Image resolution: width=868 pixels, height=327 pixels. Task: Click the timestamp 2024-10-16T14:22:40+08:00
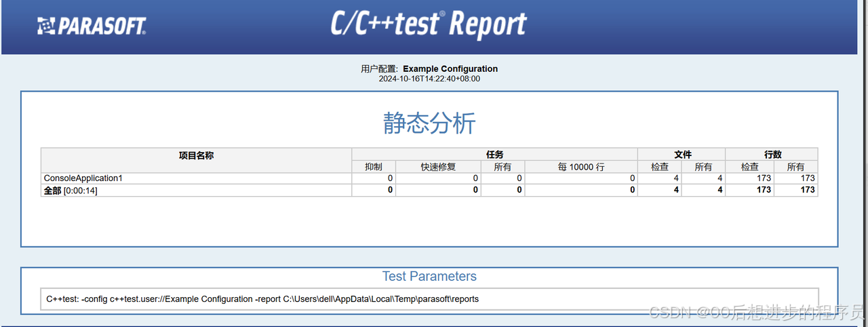[429, 79]
